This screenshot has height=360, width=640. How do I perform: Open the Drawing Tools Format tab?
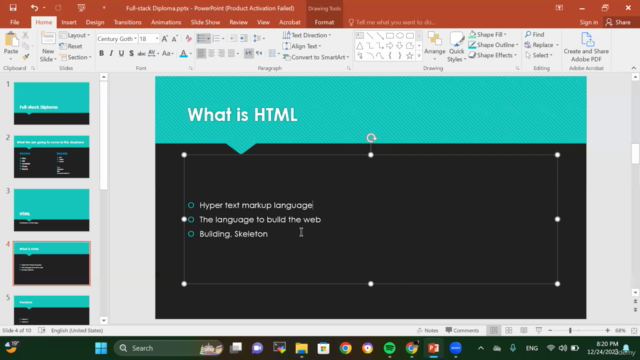(x=324, y=22)
